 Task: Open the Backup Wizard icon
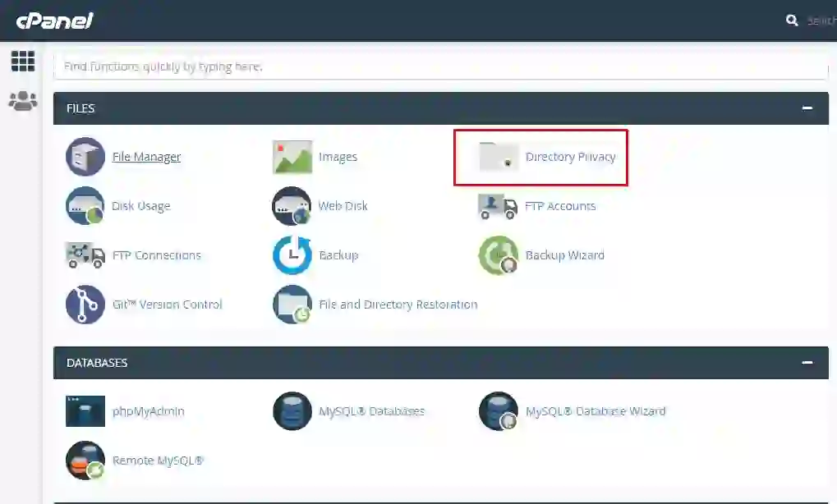coord(499,255)
